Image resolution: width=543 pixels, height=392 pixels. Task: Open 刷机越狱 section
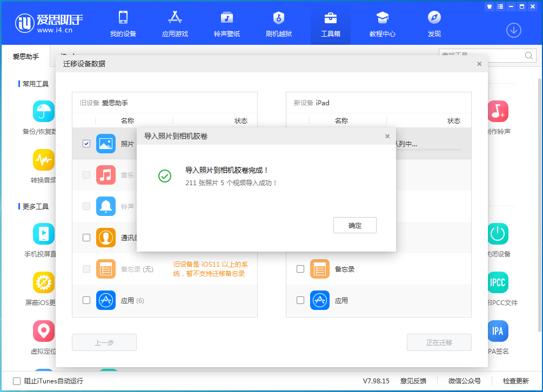pos(279,24)
